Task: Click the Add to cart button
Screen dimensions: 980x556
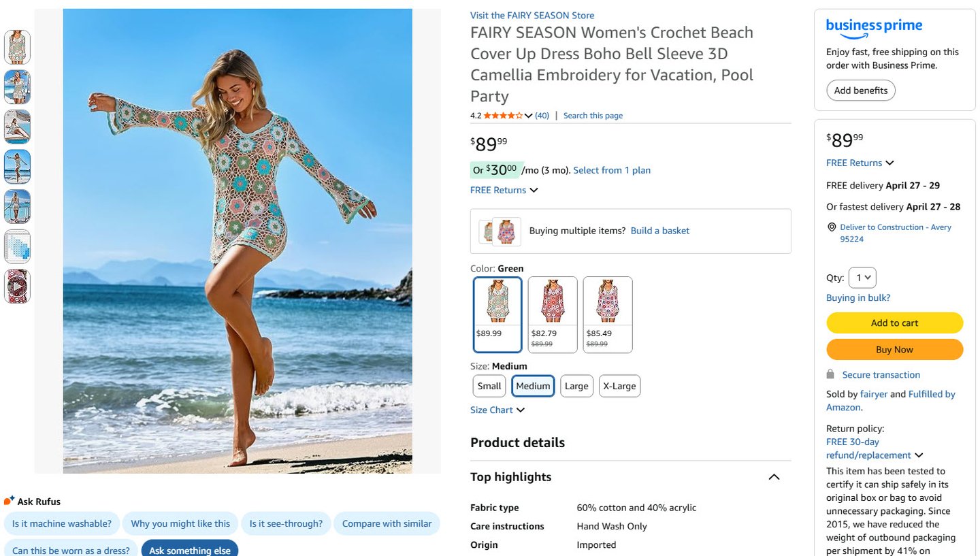Action: 894,323
